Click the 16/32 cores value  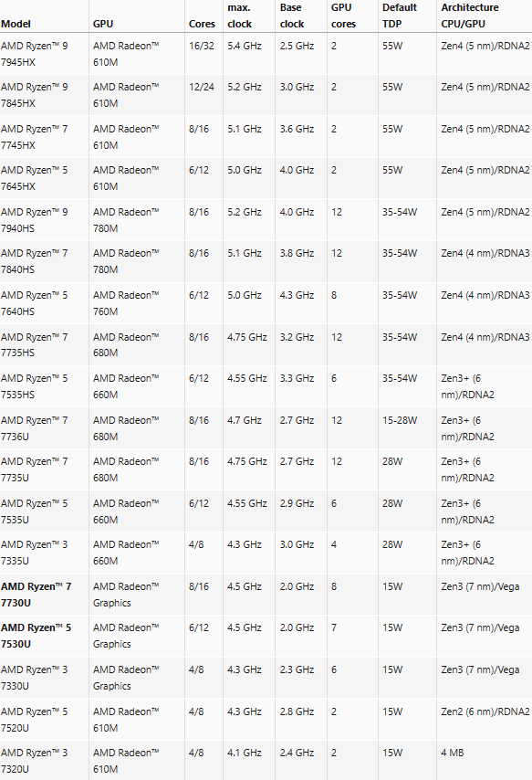coord(202,46)
